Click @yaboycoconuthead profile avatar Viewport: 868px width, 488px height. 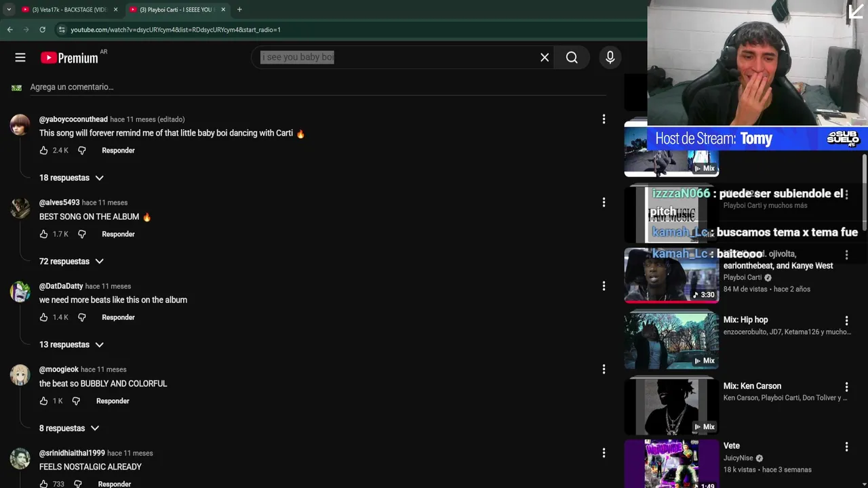pos(20,125)
